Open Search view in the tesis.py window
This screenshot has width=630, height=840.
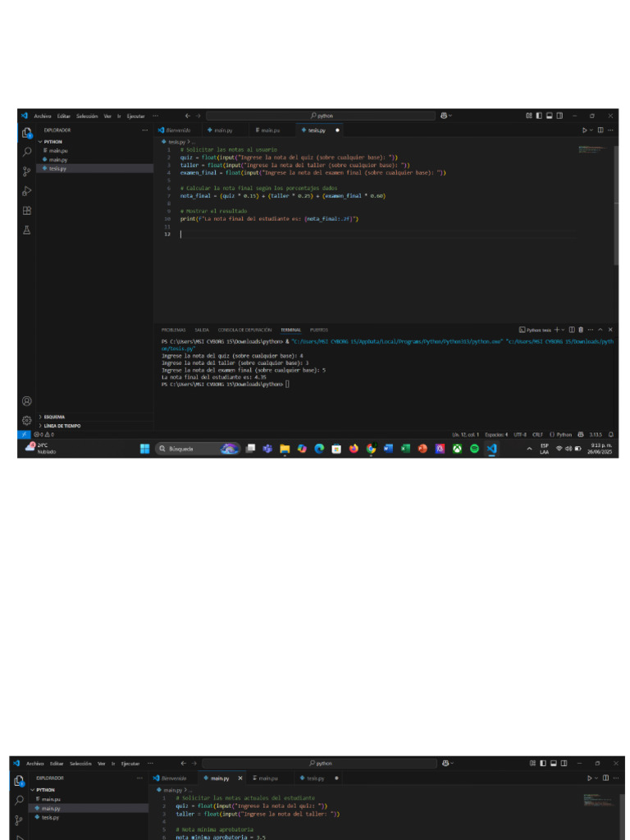[x=26, y=152]
